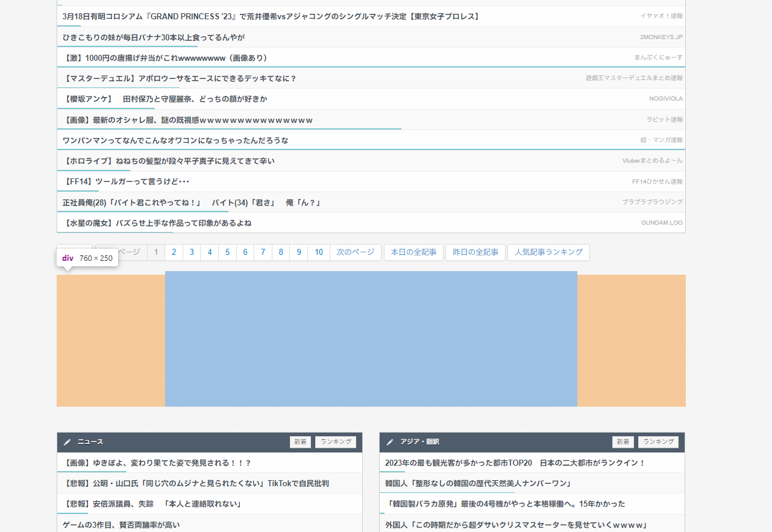Click the pencil icon beside アジア・翻訳 header
The height and width of the screenshot is (532, 772).
click(390, 442)
